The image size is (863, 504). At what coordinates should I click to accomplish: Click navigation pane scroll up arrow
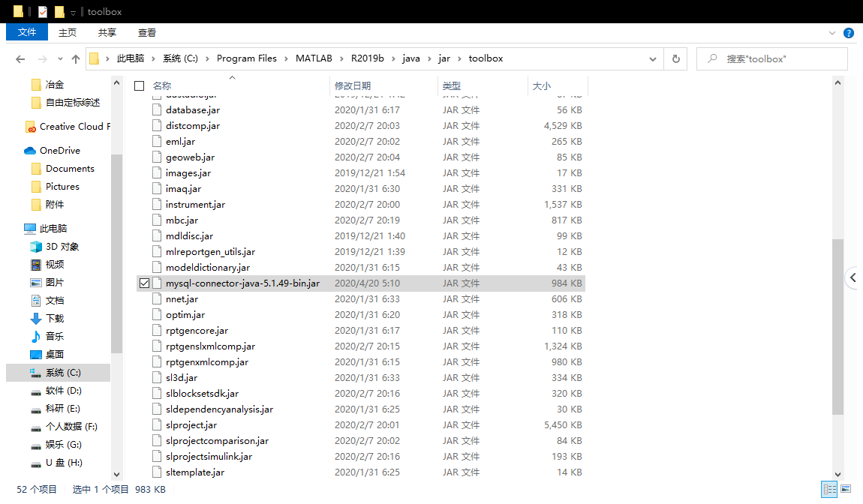tap(116, 83)
